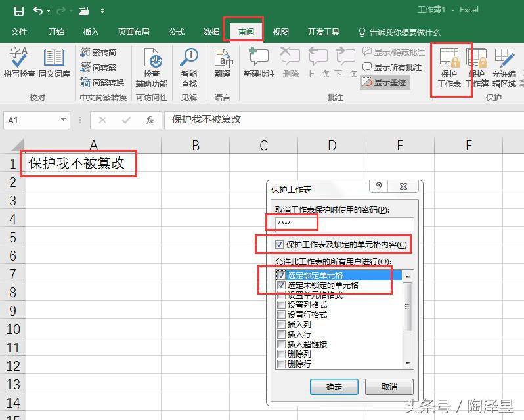Image resolution: width=524 pixels, height=420 pixels.
Task: Select row 5 header
Action: click(12, 238)
